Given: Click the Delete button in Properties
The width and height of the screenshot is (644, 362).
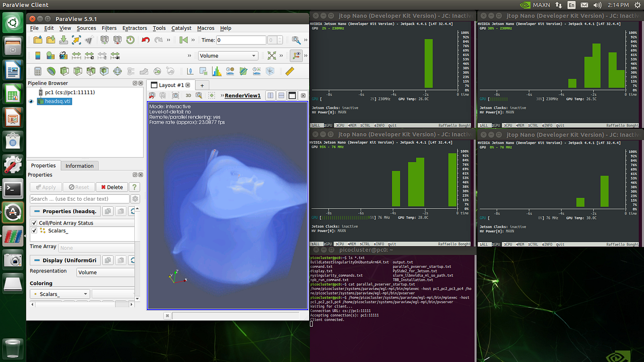Looking at the screenshot, I should [x=112, y=187].
